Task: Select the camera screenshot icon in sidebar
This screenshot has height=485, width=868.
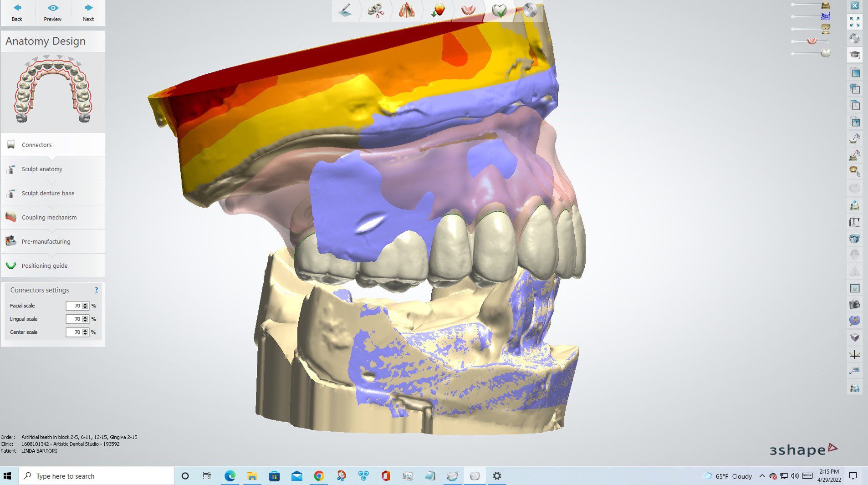Action: pos(855,304)
